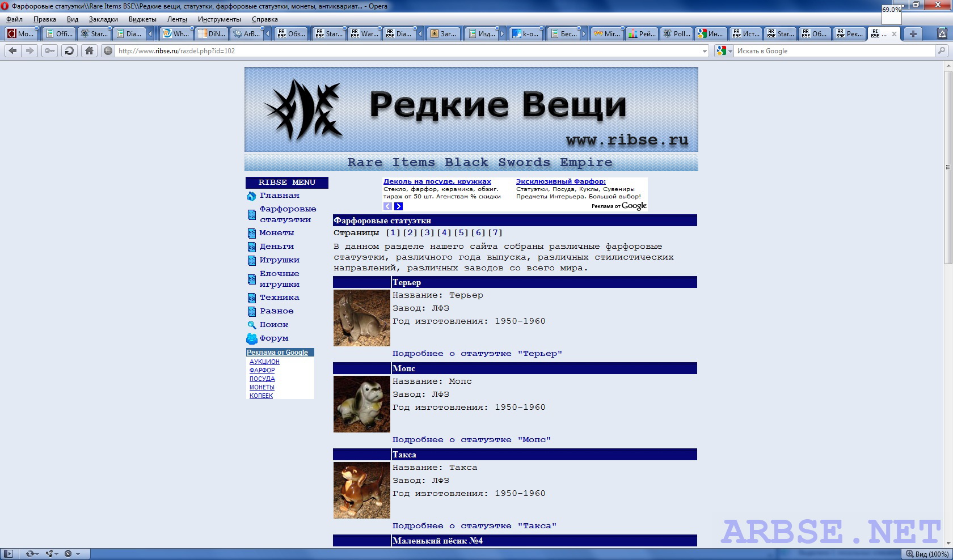Click the 'Эксклюзивный Фарфор:' ad link

[x=561, y=182]
